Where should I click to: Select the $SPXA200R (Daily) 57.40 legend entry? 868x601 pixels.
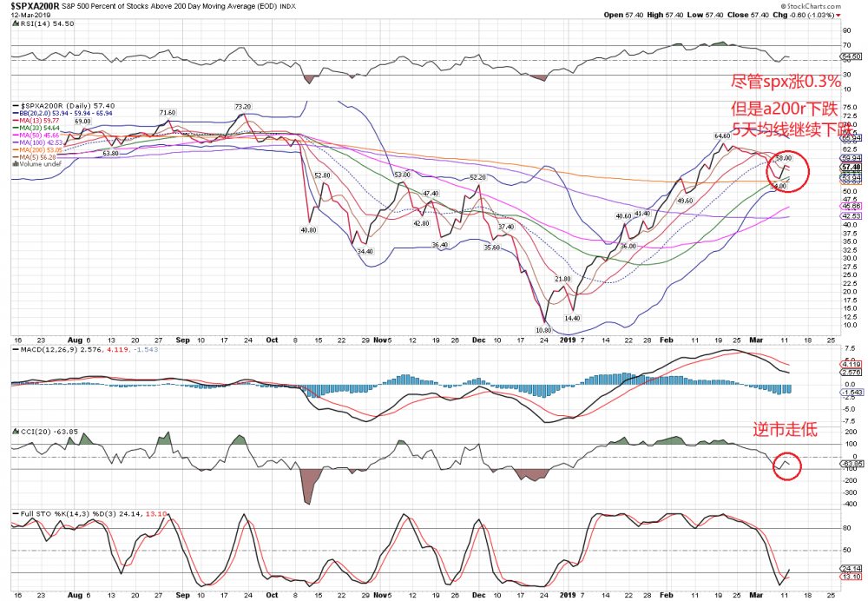click(x=63, y=106)
